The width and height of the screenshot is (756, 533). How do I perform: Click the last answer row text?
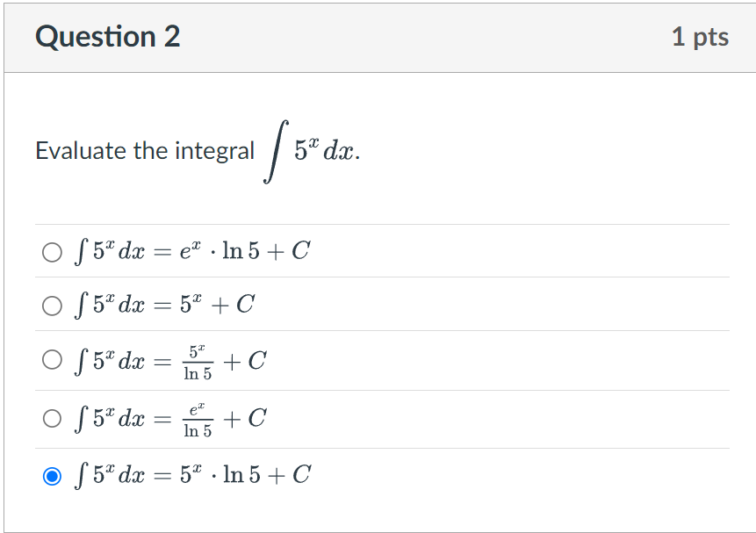click(195, 475)
